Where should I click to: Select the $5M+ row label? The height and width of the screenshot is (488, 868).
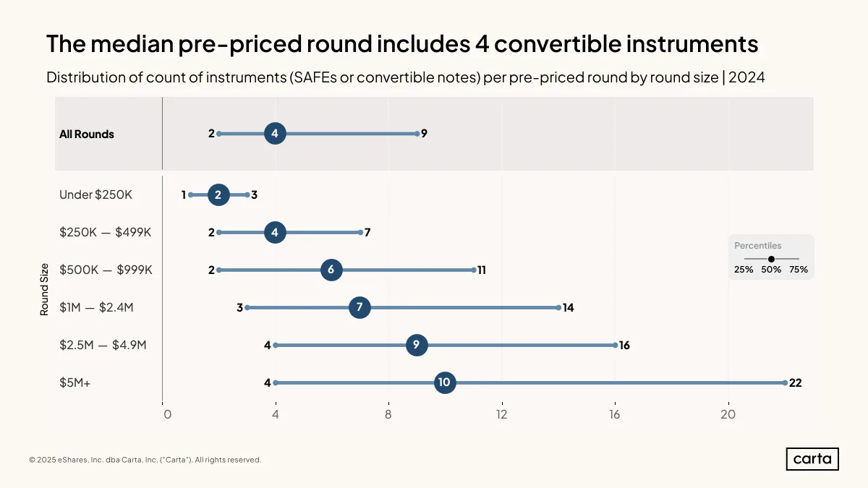(75, 382)
